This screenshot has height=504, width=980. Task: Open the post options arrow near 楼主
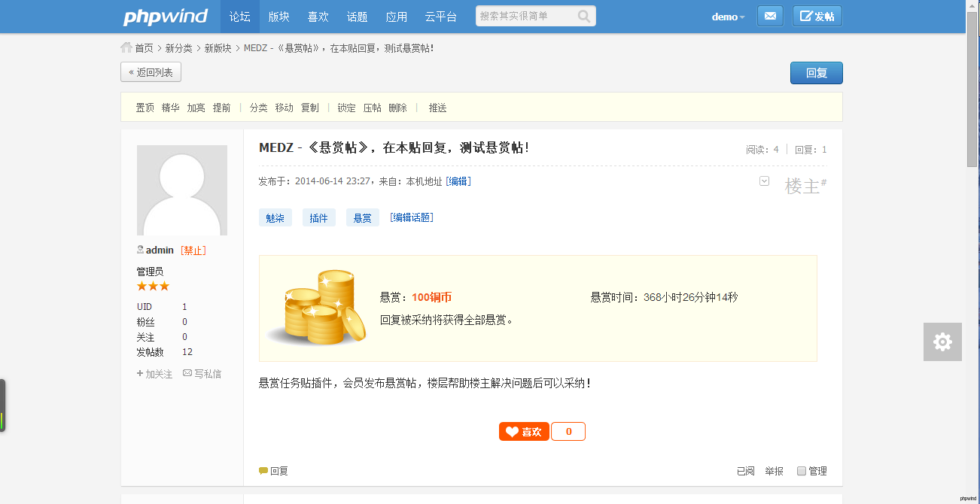764,181
